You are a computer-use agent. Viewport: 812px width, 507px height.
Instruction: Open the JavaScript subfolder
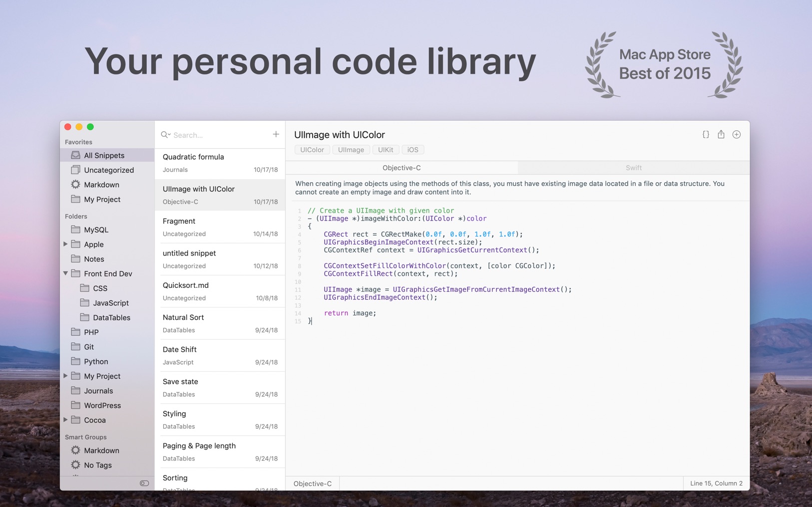coord(107,303)
